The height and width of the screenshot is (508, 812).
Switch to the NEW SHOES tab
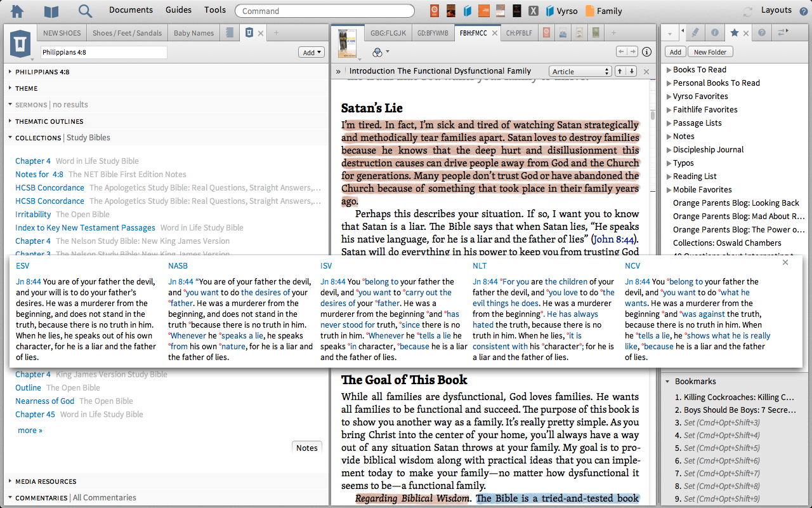62,33
